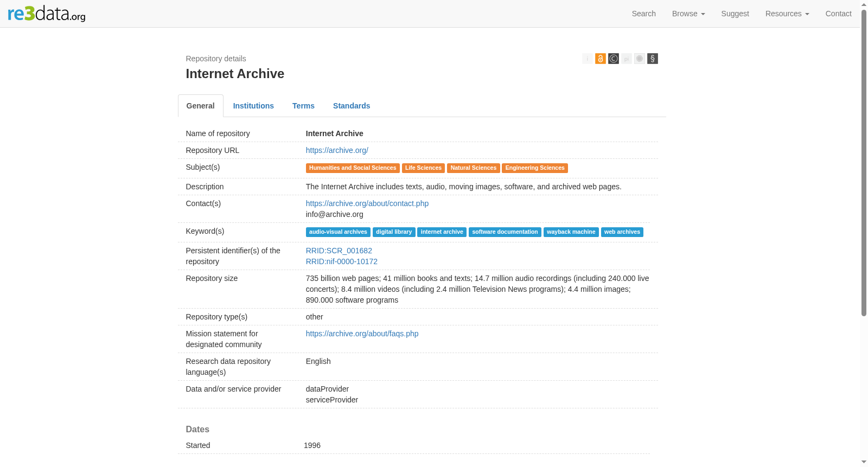Click the Humanities and Social Sciences subject tag
Screen dimensions: 868x467
pyautogui.click(x=353, y=168)
